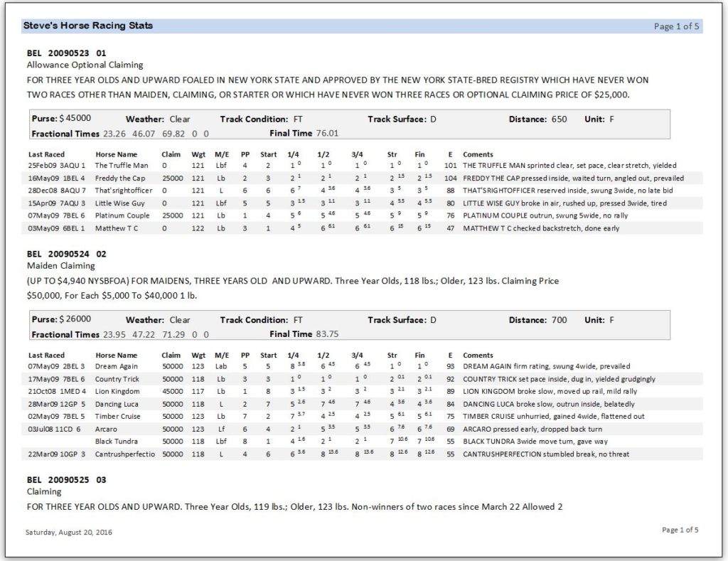Click the Final Time value '76.01'
The width and height of the screenshot is (728, 561).
(327, 133)
